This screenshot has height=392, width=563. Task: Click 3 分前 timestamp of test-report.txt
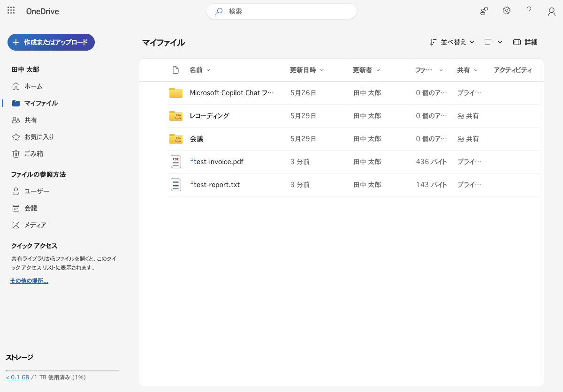[x=300, y=185]
